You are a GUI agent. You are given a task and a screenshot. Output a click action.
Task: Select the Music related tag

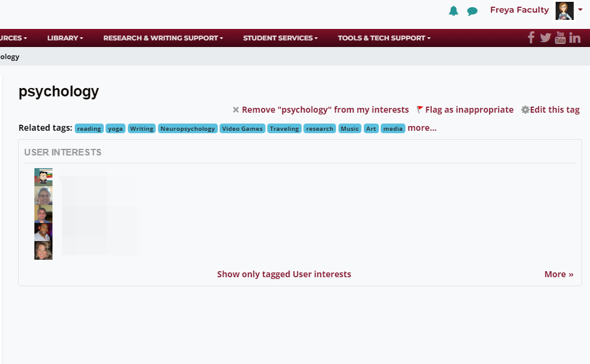tap(350, 128)
